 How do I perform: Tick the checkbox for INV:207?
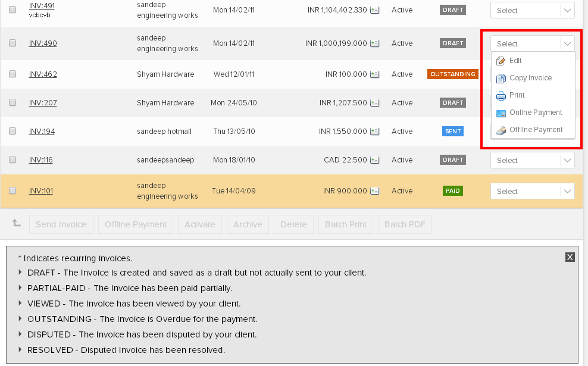tap(12, 102)
